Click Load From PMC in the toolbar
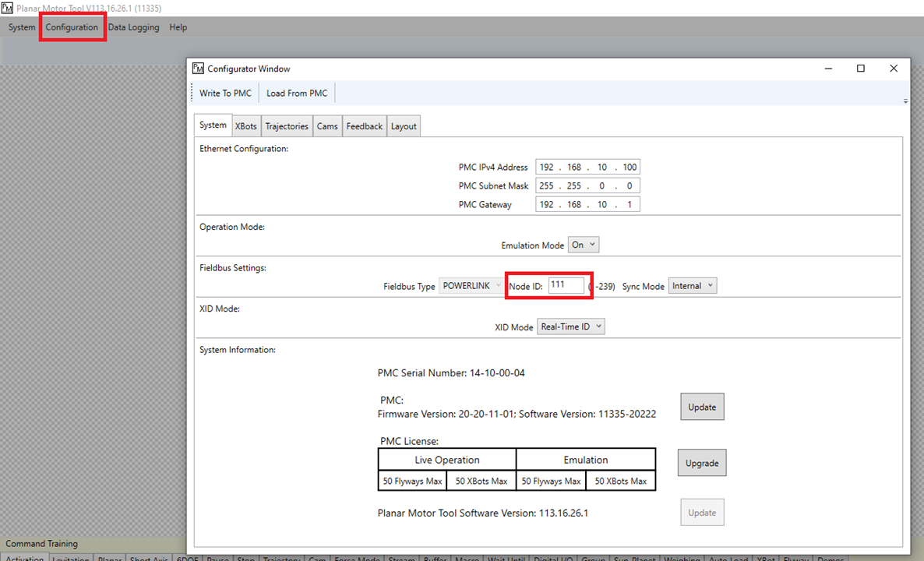The height and width of the screenshot is (561, 924). click(297, 93)
